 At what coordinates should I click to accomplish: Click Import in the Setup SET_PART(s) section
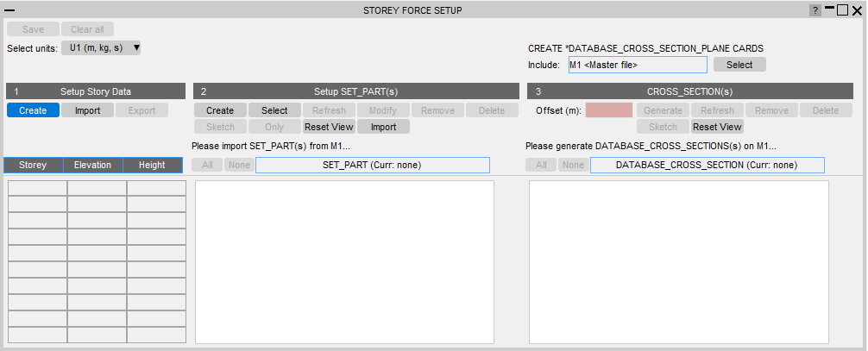383,127
